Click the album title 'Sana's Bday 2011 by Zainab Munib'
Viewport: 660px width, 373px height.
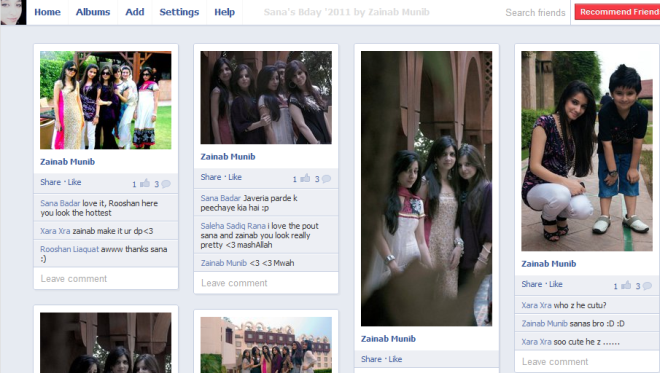346,12
